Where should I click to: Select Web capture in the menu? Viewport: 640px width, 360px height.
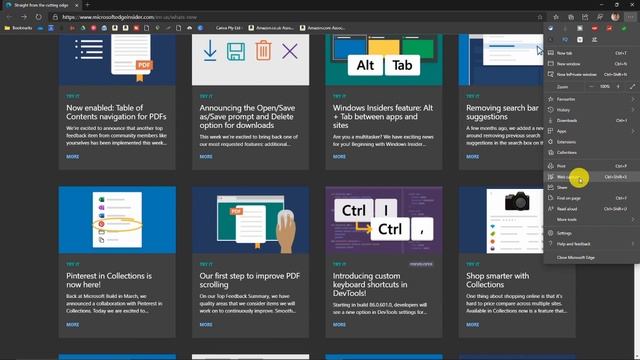point(590,177)
